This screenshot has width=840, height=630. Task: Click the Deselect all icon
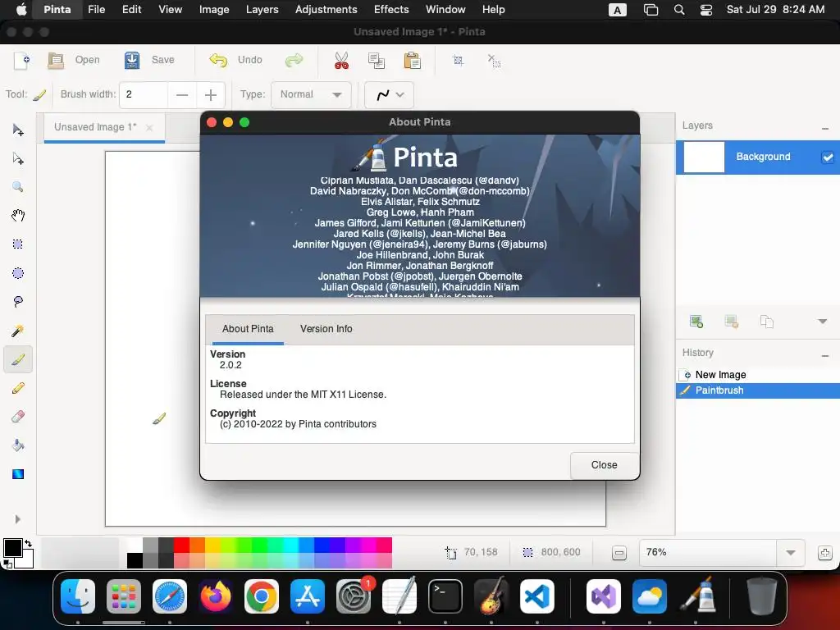pyautogui.click(x=494, y=60)
